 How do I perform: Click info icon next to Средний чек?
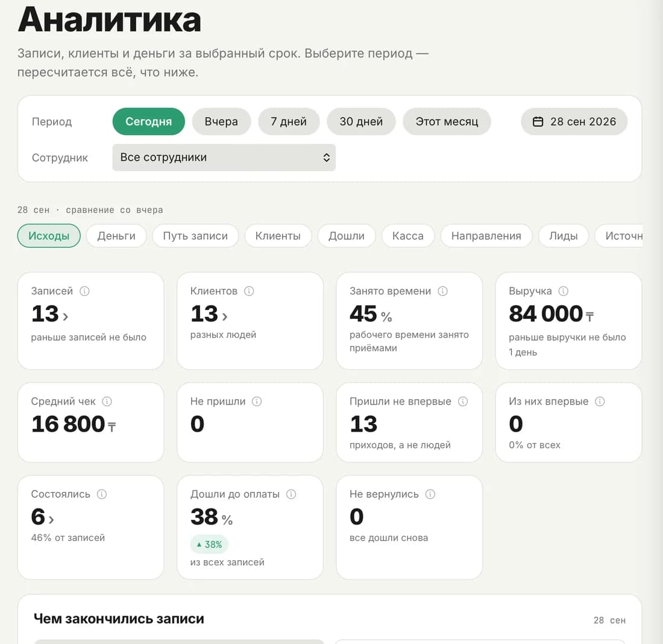click(107, 402)
